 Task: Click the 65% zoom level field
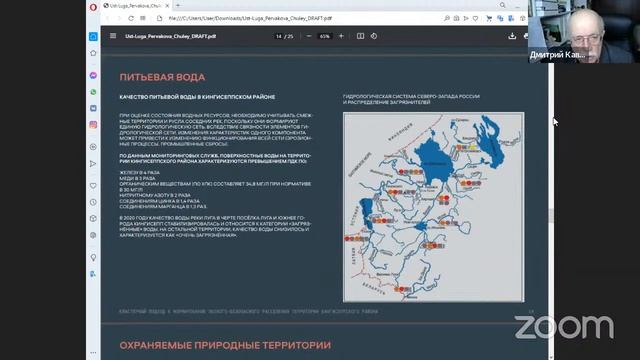coord(324,36)
